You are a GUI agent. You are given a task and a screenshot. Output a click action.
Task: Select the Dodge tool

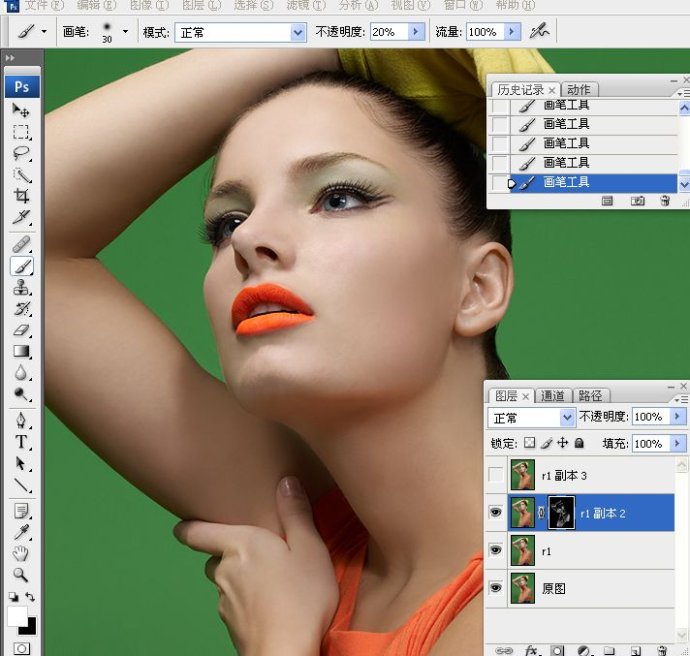tap(21, 394)
